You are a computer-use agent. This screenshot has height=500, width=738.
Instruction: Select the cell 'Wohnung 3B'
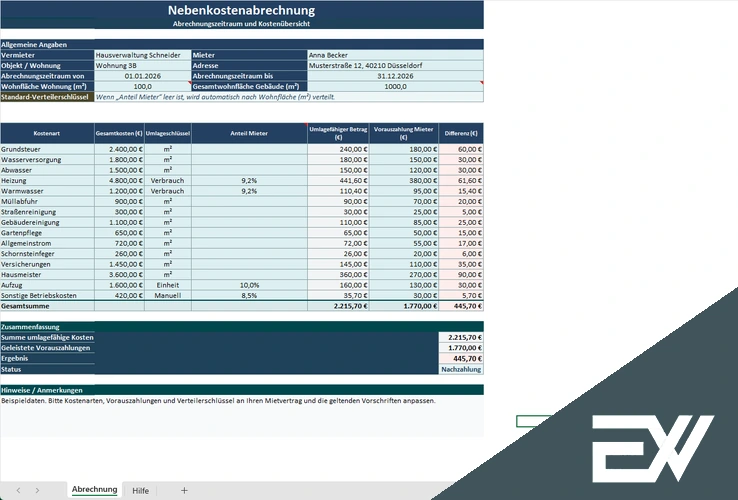[143, 65]
